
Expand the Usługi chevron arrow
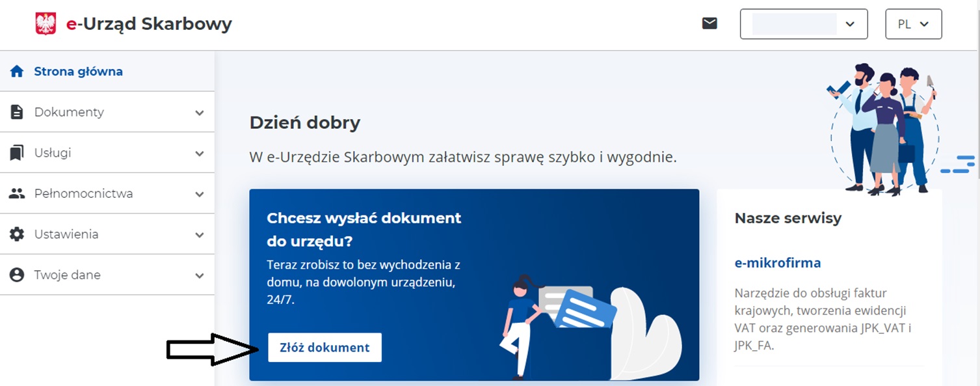click(200, 154)
